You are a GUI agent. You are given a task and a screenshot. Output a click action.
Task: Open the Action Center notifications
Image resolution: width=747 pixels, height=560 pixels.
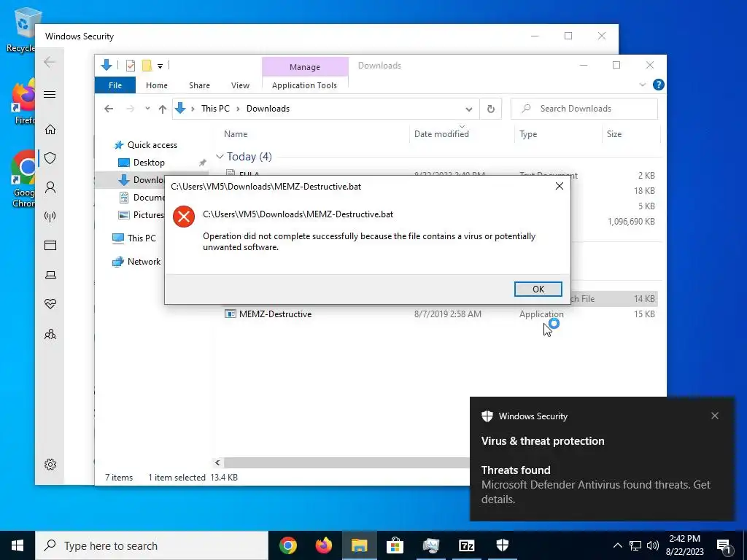(724, 545)
